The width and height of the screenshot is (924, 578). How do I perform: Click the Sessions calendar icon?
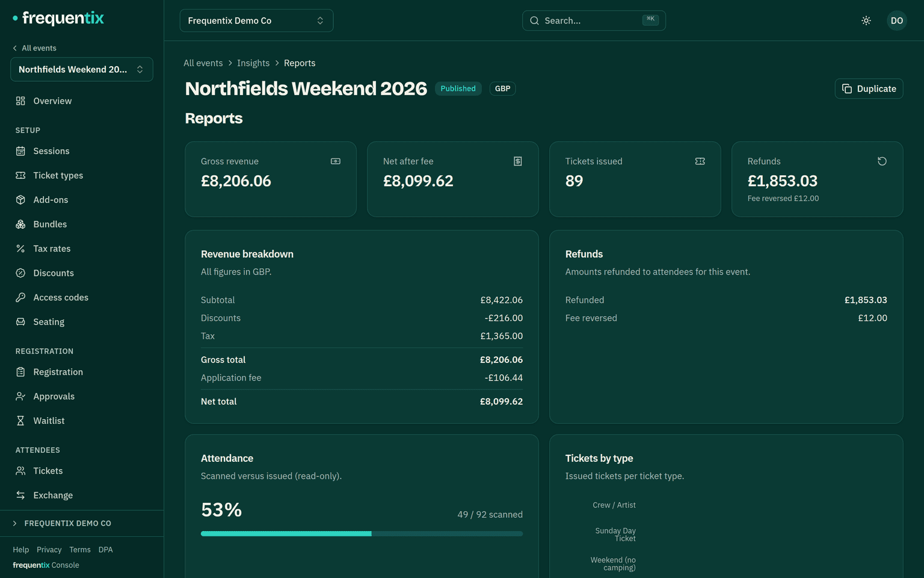(20, 151)
